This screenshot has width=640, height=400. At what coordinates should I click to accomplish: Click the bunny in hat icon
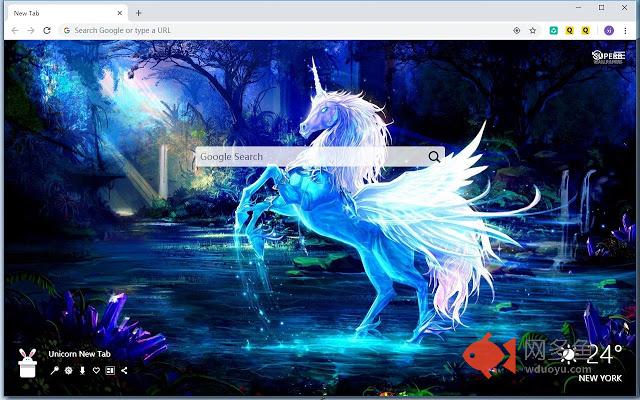(x=28, y=363)
